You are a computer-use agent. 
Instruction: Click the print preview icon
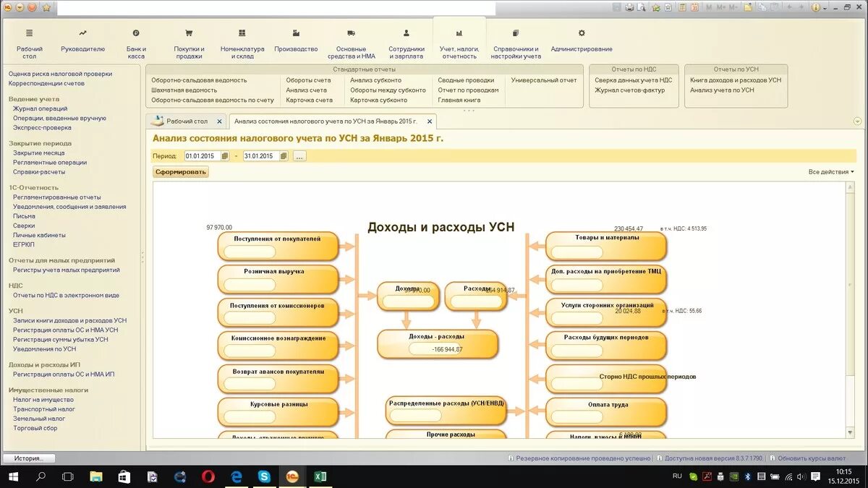[x=641, y=7]
